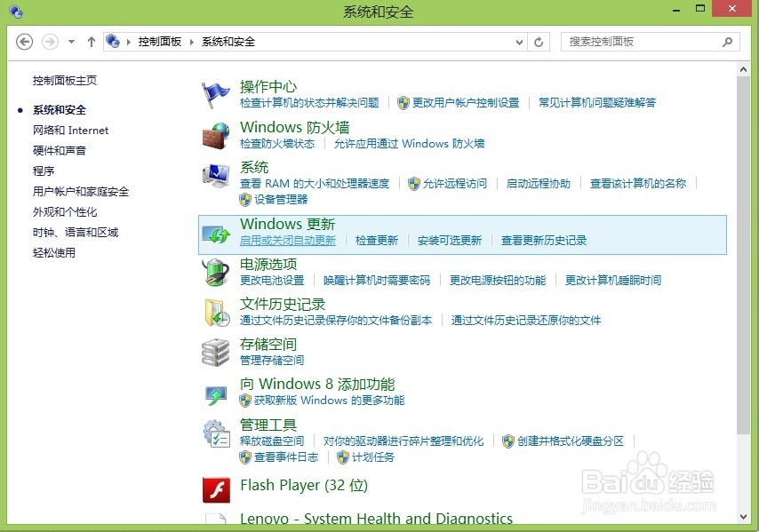The width and height of the screenshot is (759, 532).
Task: Open 外观和个性化 in the sidebar
Action: point(65,212)
